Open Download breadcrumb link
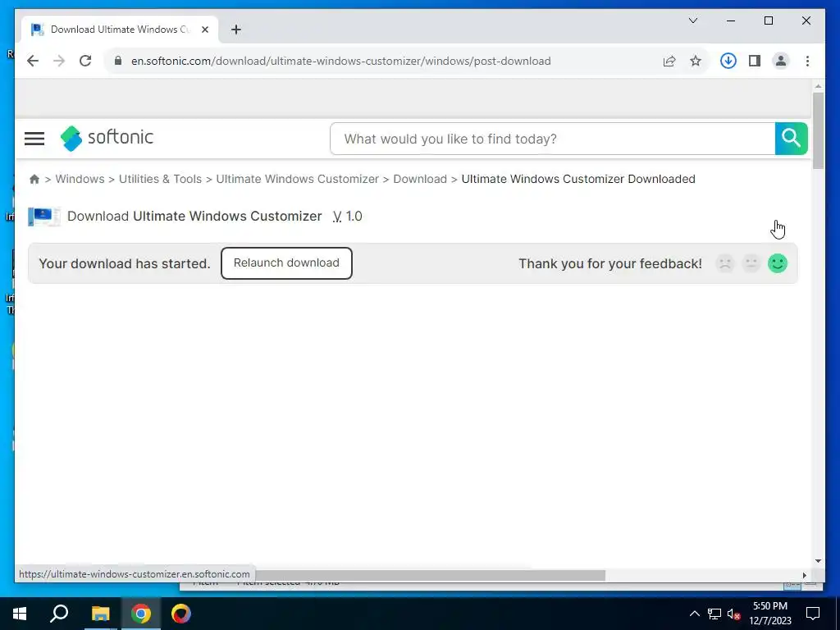This screenshot has width=840, height=630. [x=420, y=179]
